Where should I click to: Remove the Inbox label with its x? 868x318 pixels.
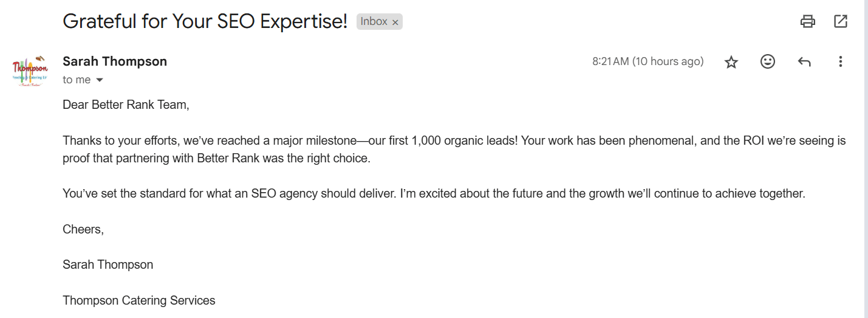pos(395,22)
